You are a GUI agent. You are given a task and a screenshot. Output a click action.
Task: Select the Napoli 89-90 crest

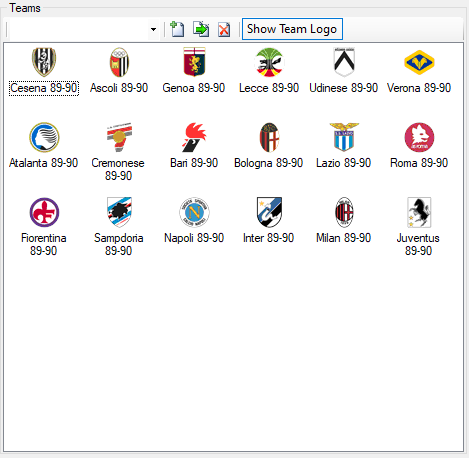click(x=194, y=212)
